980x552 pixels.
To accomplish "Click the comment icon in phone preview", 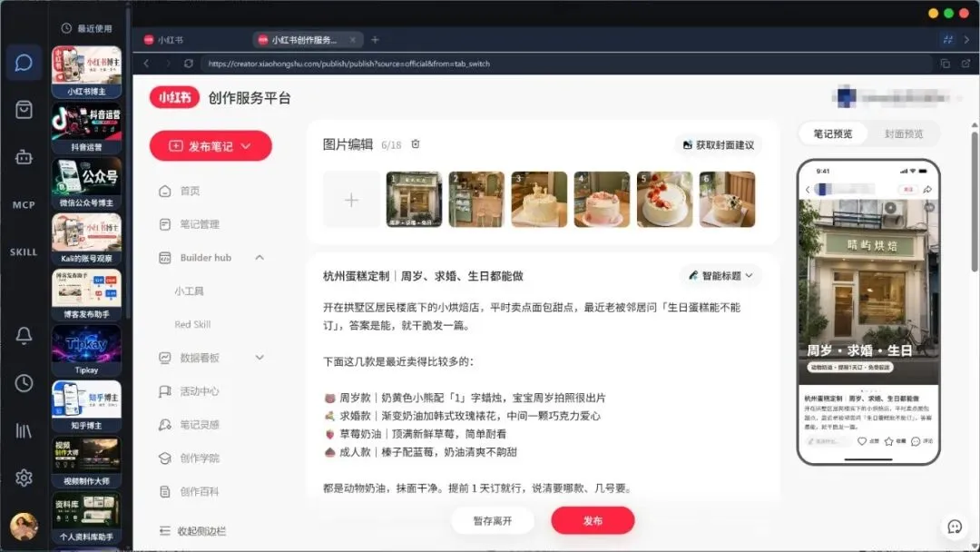I will (x=916, y=441).
